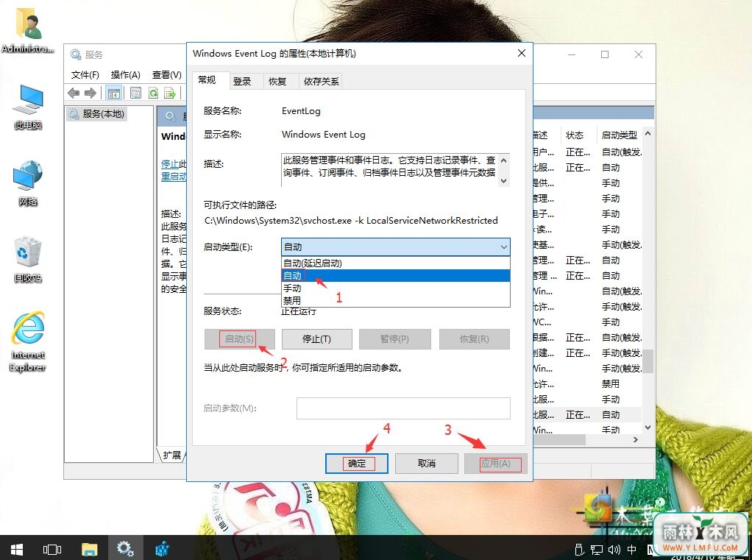Click the blue app icon next to Services on the taskbar

162,549
